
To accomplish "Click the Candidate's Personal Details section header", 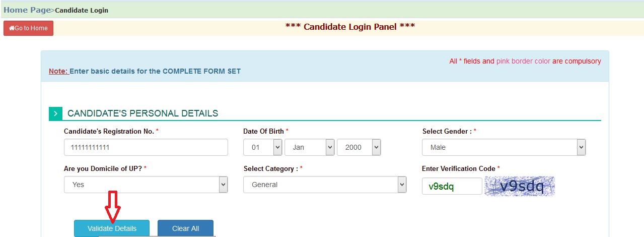I will coord(142,113).
